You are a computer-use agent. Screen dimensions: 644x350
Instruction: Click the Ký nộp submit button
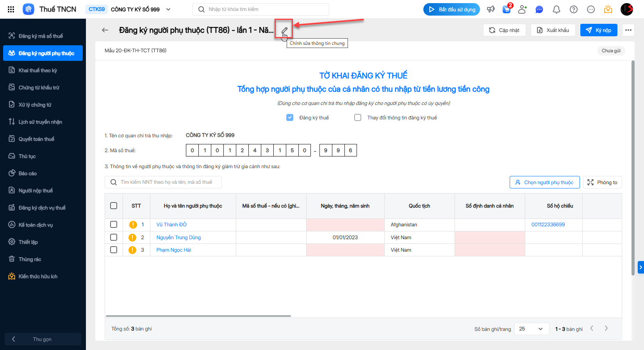[x=599, y=30]
